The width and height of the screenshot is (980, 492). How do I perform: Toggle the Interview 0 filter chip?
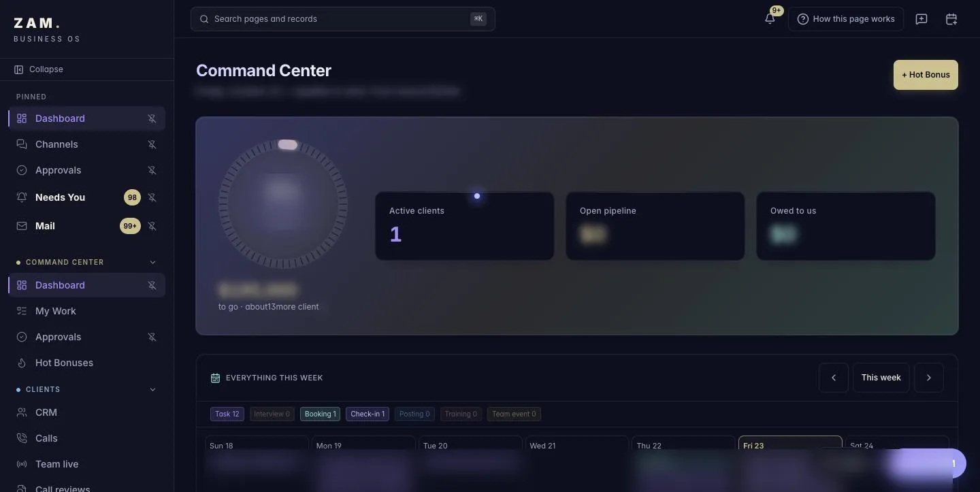pyautogui.click(x=272, y=414)
